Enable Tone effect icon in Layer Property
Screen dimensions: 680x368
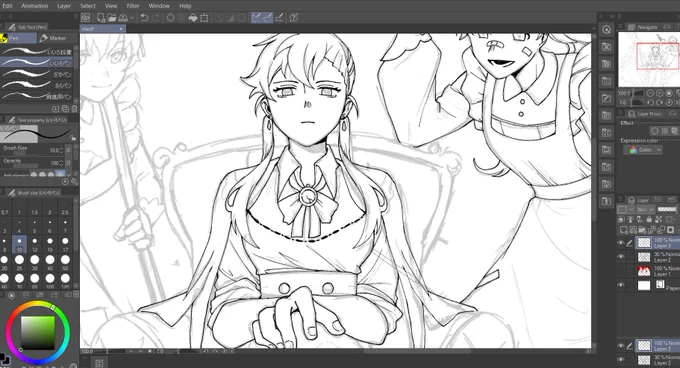[x=664, y=130]
